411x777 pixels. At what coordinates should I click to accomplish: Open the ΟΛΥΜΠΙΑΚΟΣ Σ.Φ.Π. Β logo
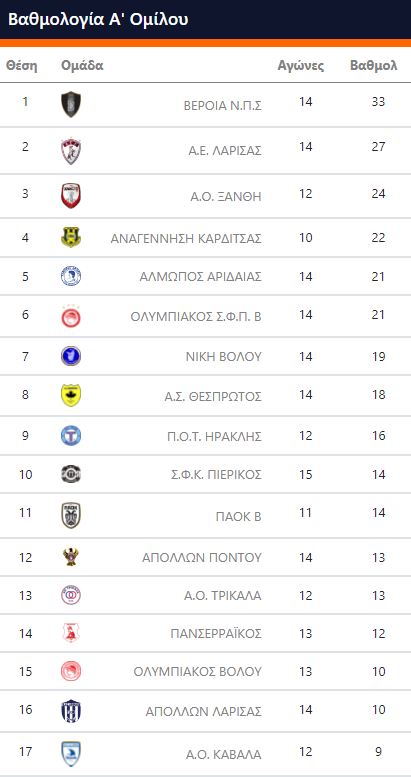(71, 316)
